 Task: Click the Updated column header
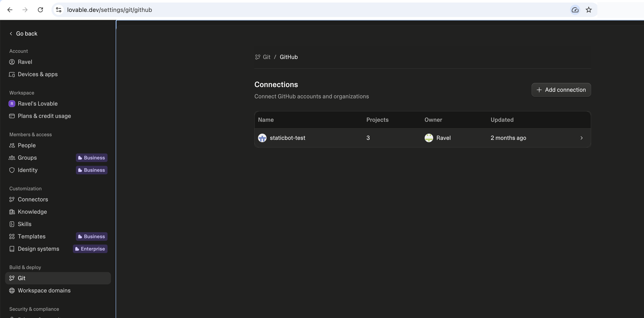502,120
